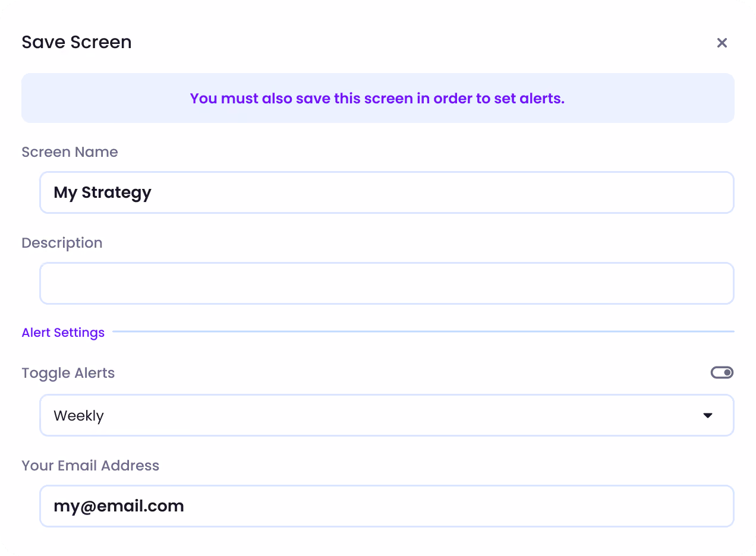756x556 pixels.
Task: Click the Toggle Alerts label
Action: pyautogui.click(x=68, y=373)
